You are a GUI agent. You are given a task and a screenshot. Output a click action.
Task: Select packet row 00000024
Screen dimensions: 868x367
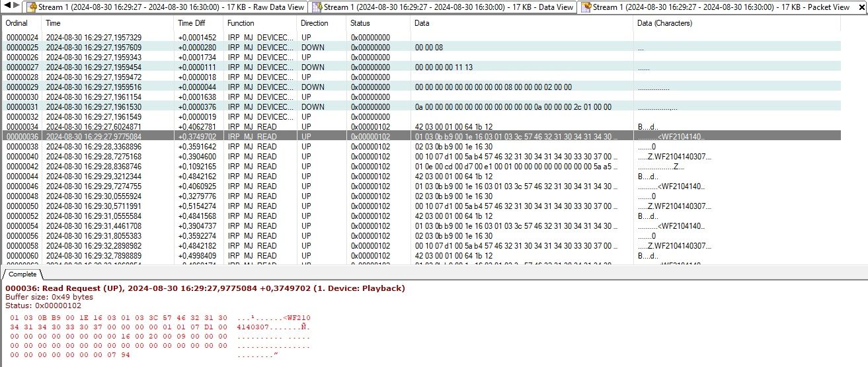point(422,38)
